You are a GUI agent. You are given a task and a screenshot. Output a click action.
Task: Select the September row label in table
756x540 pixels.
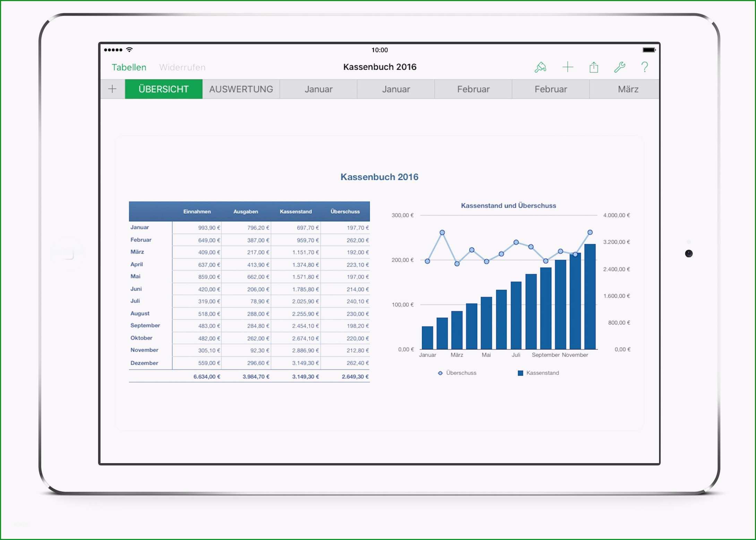pyautogui.click(x=145, y=326)
